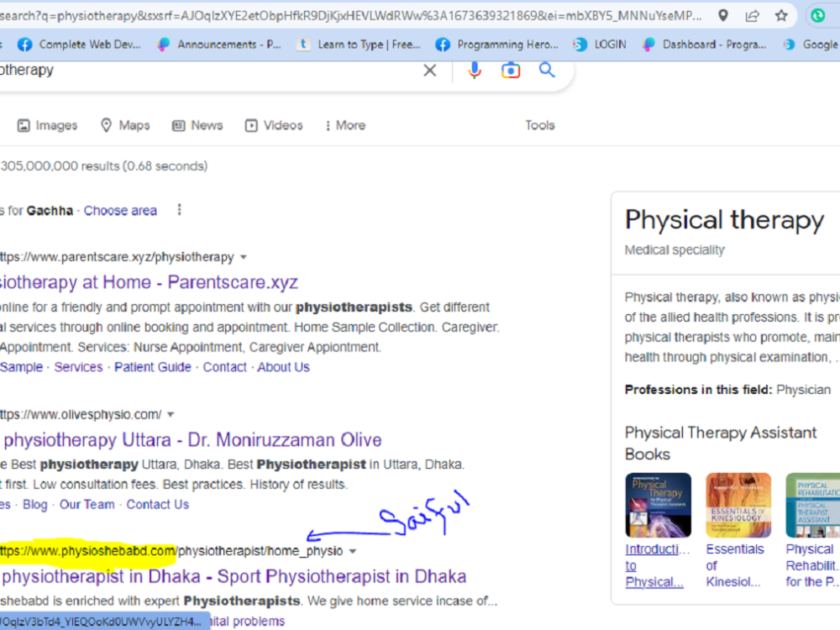The height and width of the screenshot is (630, 840).
Task: Click the Physical Therapy Assistant Books heading
Action: pos(721,444)
